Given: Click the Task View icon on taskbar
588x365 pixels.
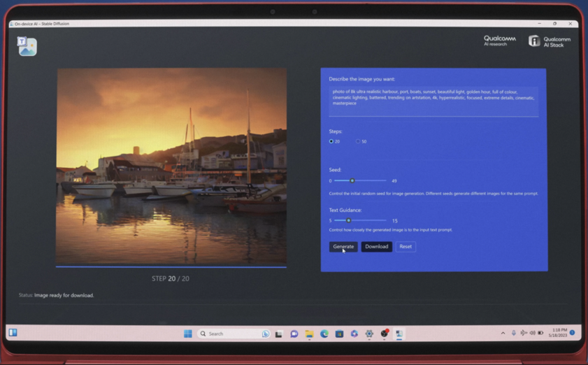Looking at the screenshot, I should 279,334.
